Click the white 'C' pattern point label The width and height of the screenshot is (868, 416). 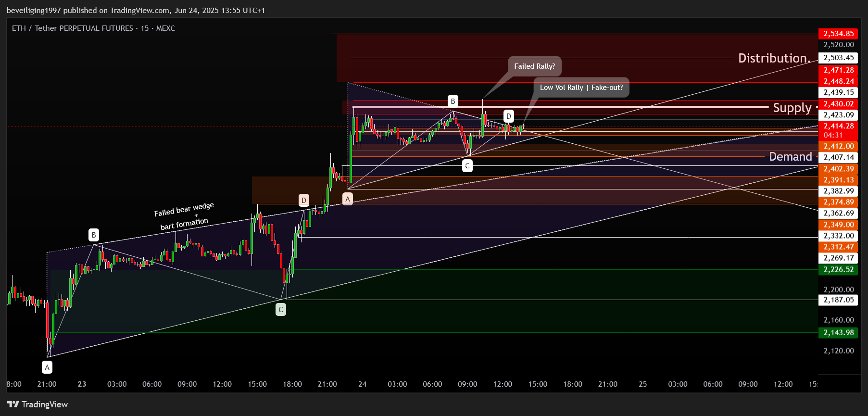point(467,166)
